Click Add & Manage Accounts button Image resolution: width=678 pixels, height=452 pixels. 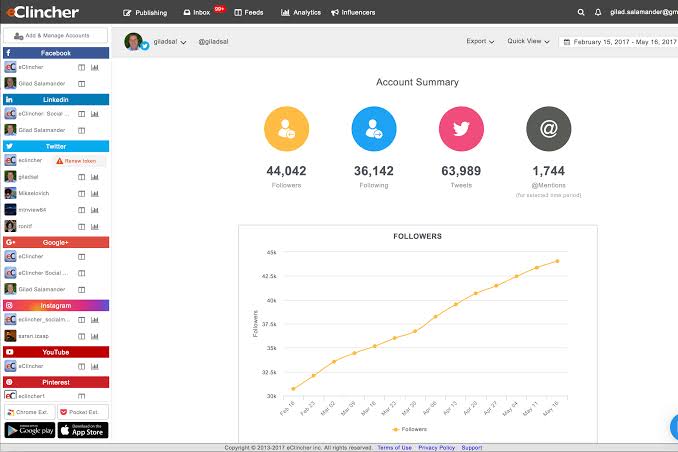coord(55,35)
